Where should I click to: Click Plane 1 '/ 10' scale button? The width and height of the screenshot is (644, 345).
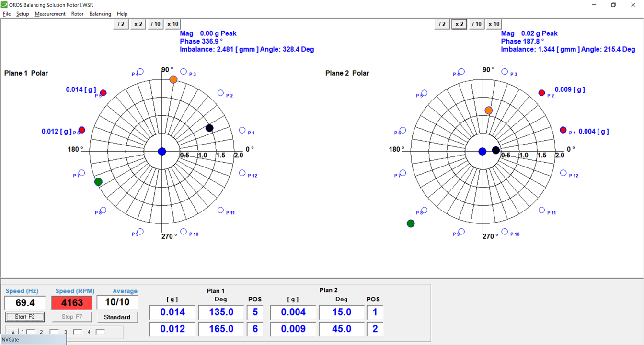click(x=155, y=24)
